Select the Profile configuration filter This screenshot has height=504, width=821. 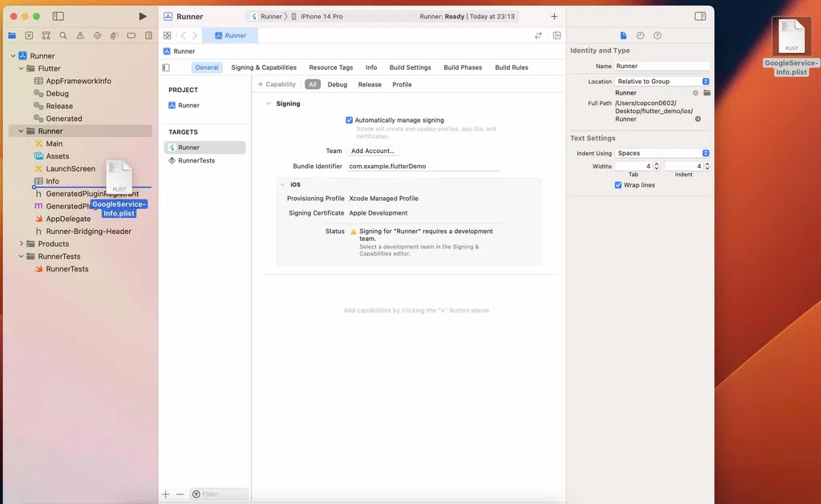coord(402,84)
